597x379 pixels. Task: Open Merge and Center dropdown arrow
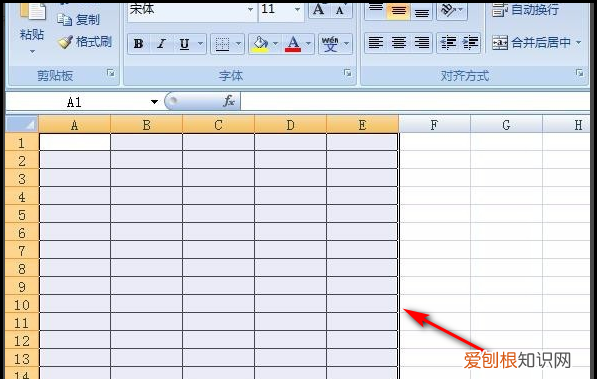tap(578, 43)
